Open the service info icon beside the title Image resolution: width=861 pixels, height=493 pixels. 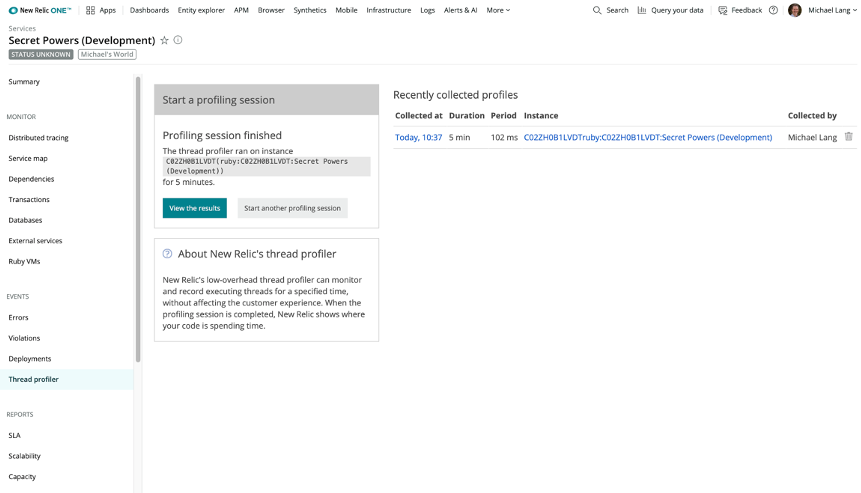pyautogui.click(x=178, y=40)
